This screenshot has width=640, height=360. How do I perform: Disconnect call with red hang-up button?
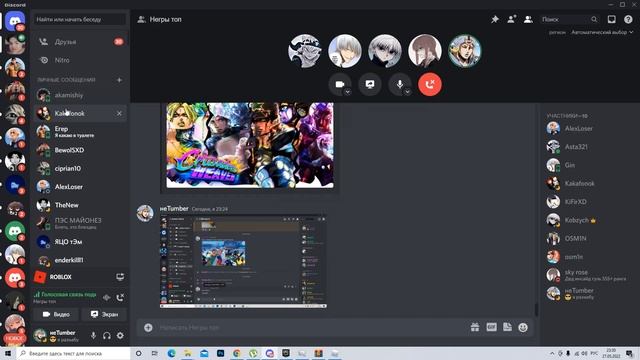point(430,84)
